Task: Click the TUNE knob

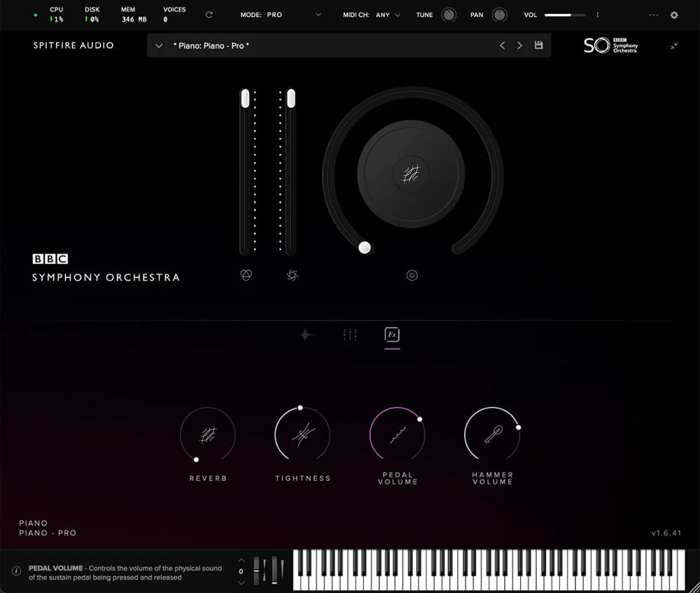Action: tap(449, 15)
